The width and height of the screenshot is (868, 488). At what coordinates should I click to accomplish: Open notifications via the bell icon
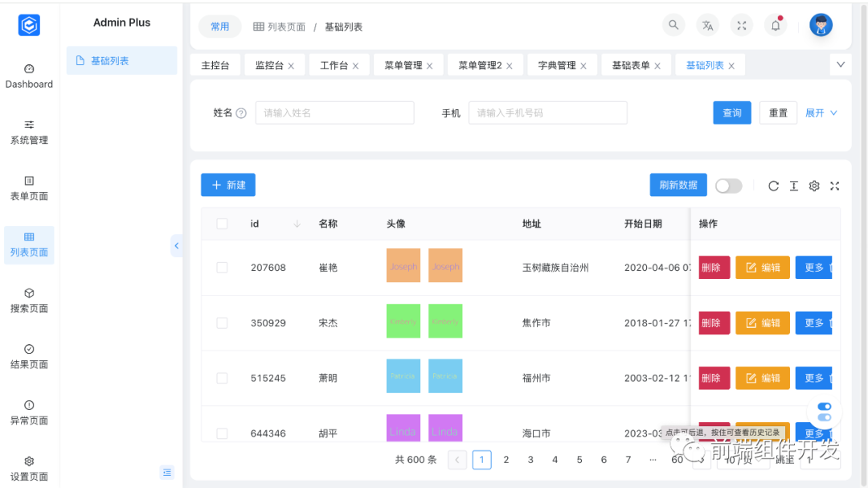click(775, 25)
